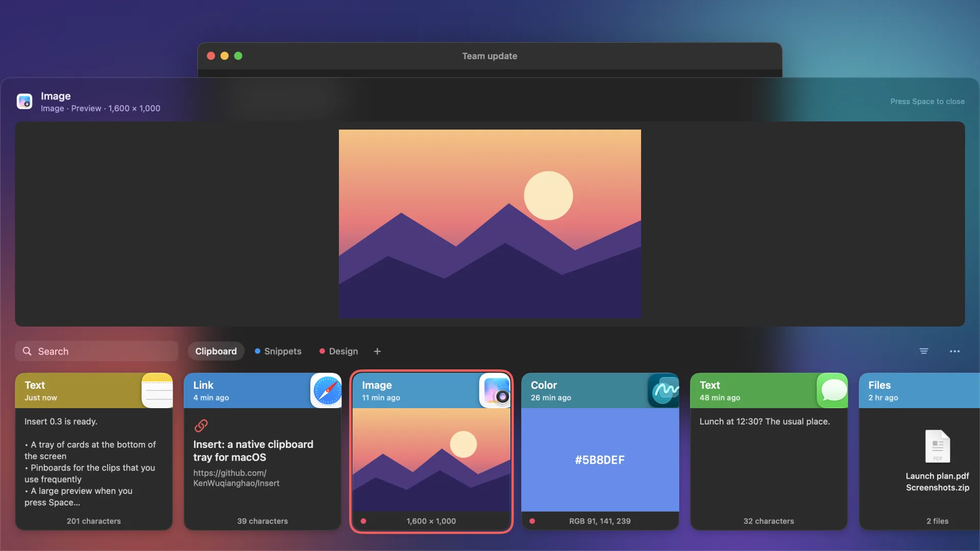Switch to the Snippets pinboard

(x=278, y=351)
